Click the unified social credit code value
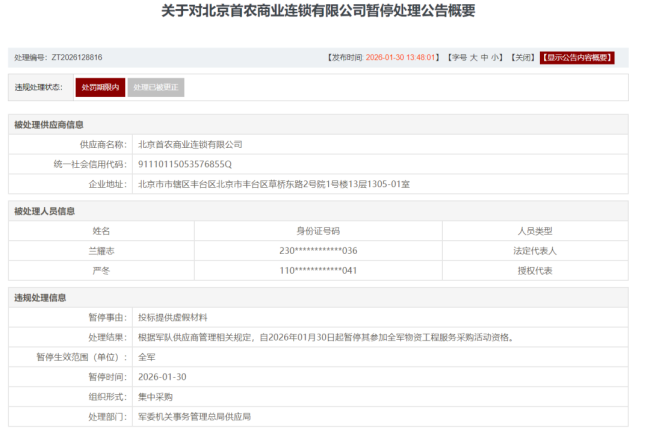Image resolution: width=650 pixels, height=441 pixels. tap(185, 164)
